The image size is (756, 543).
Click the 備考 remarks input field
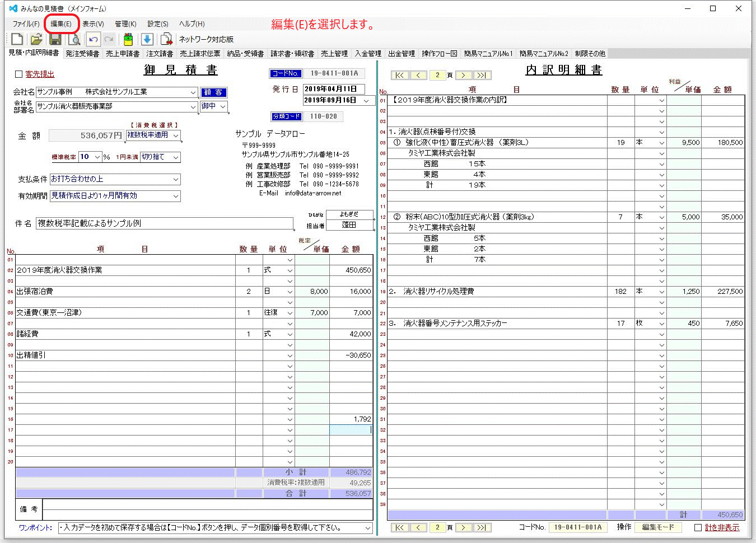coord(208,509)
